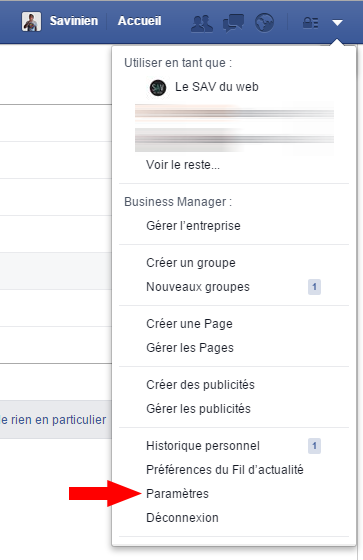The height and width of the screenshot is (560, 363).
Task: Open the notifications globe icon
Action: coord(264,23)
